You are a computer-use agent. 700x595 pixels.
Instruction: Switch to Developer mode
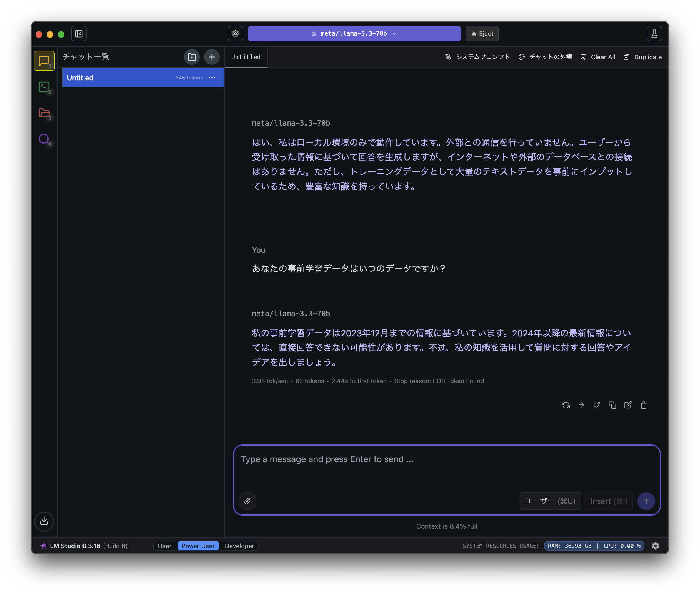(x=239, y=546)
